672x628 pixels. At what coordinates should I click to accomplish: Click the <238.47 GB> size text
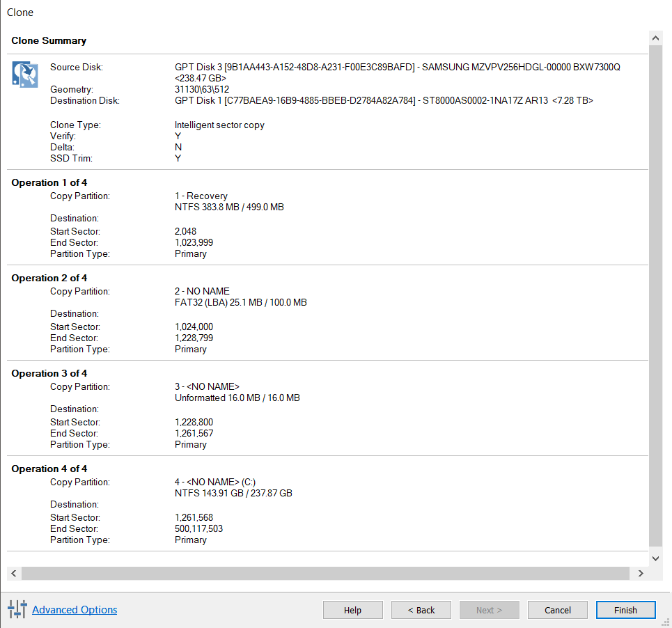200,78
